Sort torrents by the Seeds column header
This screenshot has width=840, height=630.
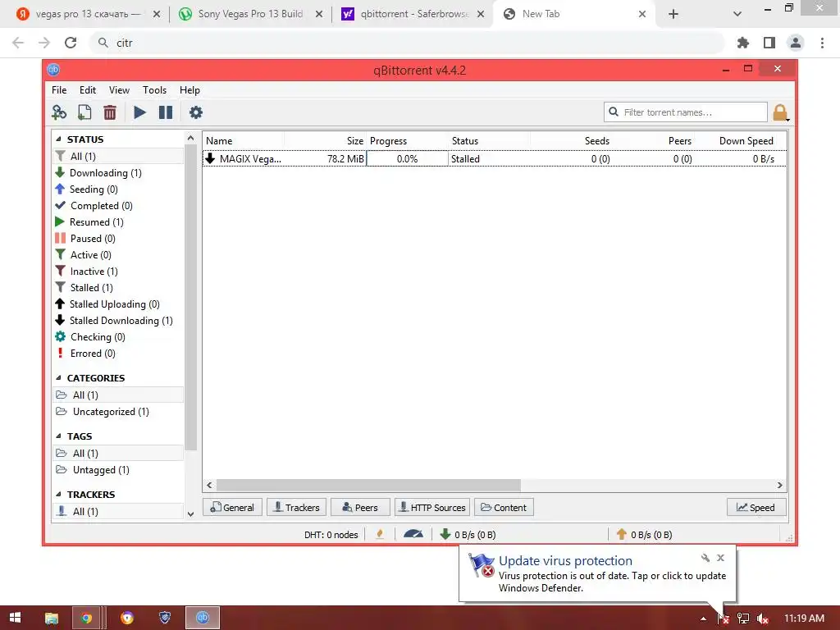coord(572,141)
